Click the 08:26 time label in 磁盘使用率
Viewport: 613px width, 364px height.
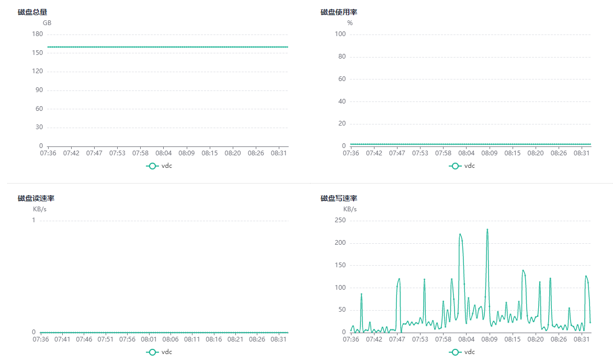click(559, 153)
